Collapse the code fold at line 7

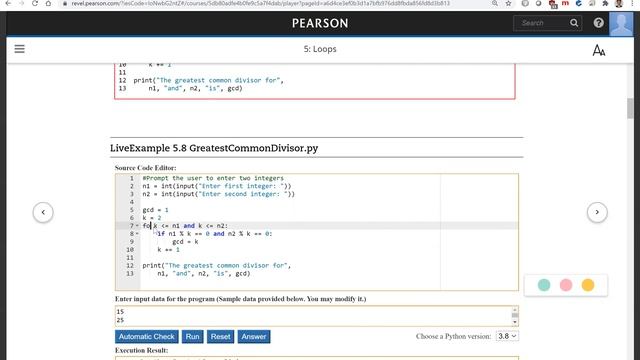tap(137, 226)
